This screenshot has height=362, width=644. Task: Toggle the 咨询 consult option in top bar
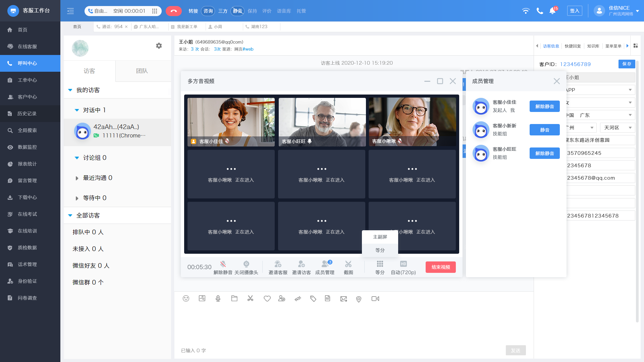(x=208, y=11)
